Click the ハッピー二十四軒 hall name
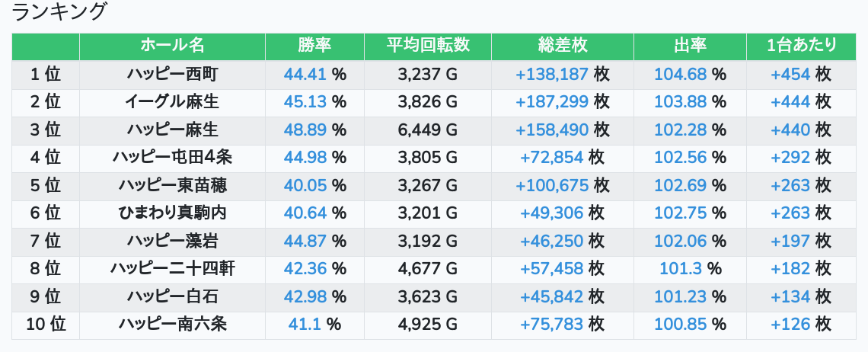 pyautogui.click(x=172, y=269)
